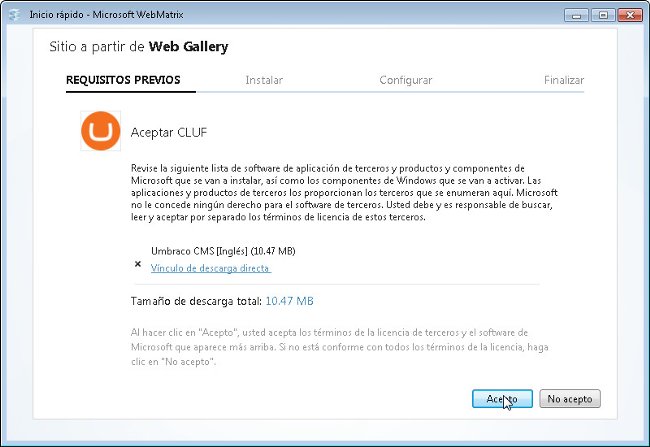Click the Umbraco CMS [Inglés] entry
Screen dimensions: 650x447
coord(223,251)
